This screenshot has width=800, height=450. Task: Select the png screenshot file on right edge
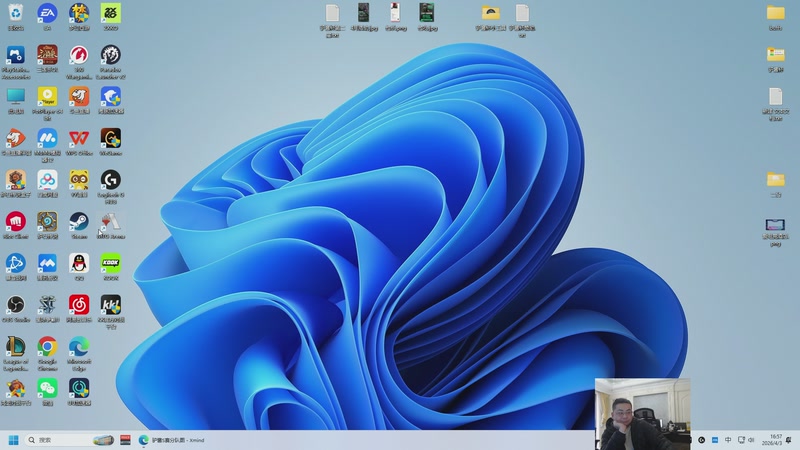[x=775, y=225]
